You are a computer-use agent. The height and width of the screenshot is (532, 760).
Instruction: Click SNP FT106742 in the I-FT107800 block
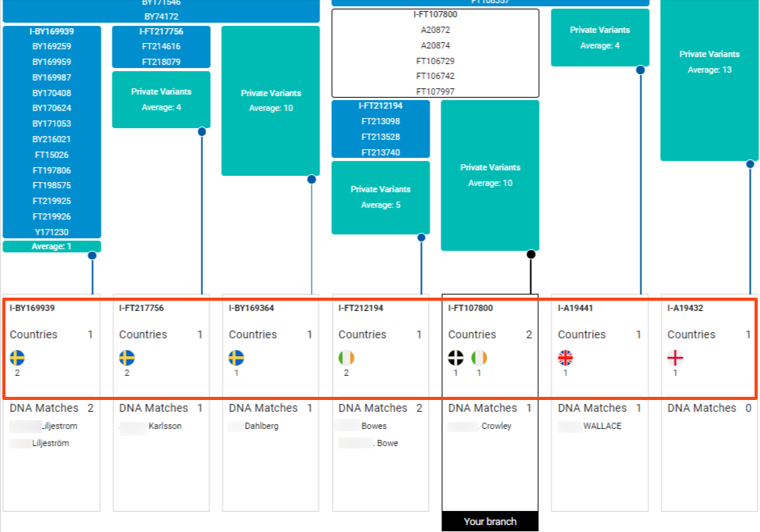click(x=435, y=76)
